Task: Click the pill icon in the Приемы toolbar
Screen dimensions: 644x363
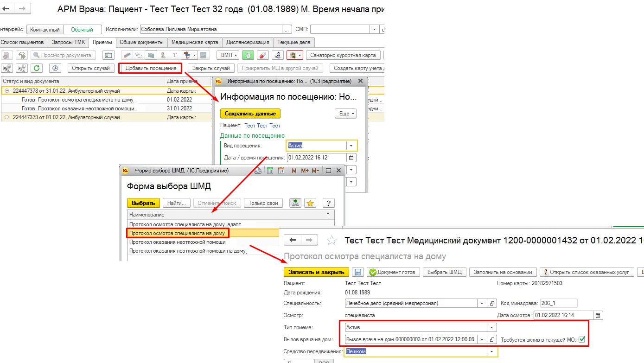Action: coord(263,55)
